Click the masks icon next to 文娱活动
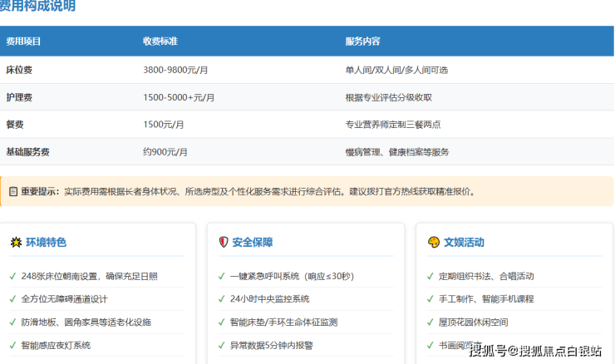The width and height of the screenshot is (615, 364). pos(433,243)
